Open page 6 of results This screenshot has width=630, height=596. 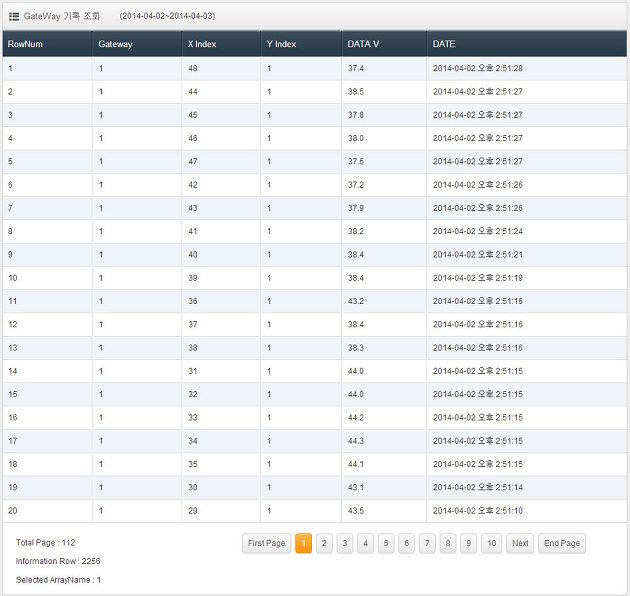pos(407,543)
